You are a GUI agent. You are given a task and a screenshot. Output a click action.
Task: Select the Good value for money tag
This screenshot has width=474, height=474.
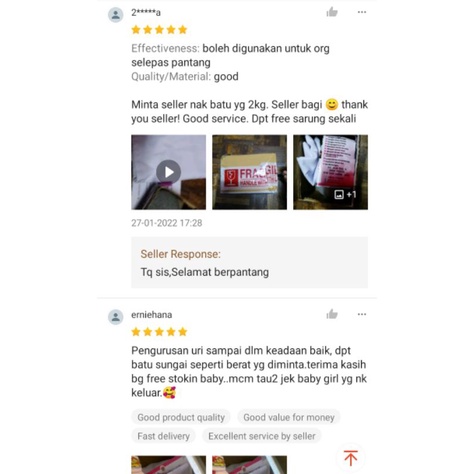pyautogui.click(x=289, y=417)
